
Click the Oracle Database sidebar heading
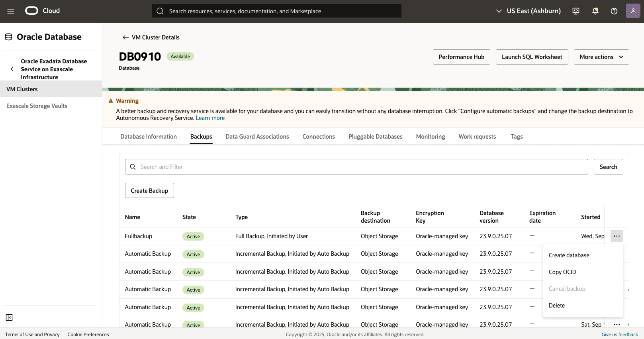tap(49, 37)
